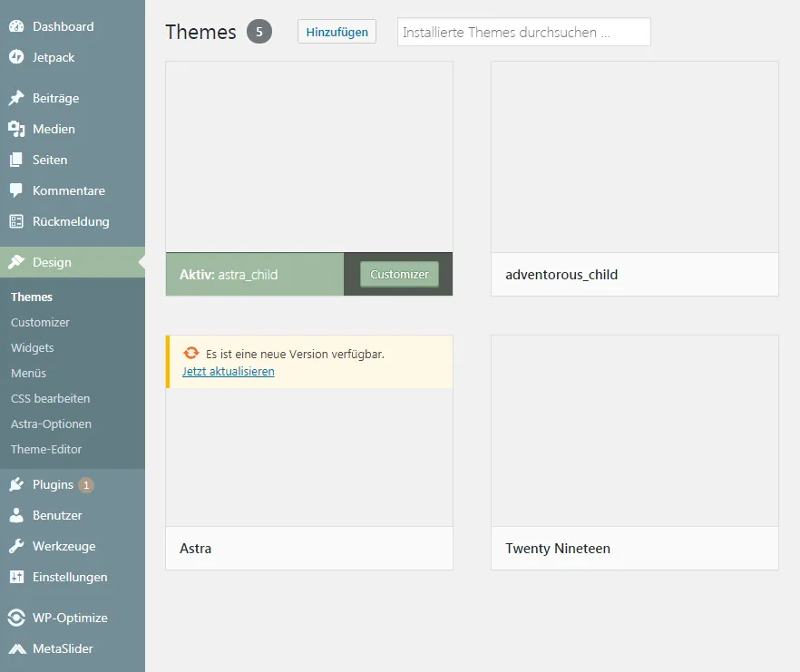Open Seiten menu item
The image size is (800, 672).
coord(73,160)
